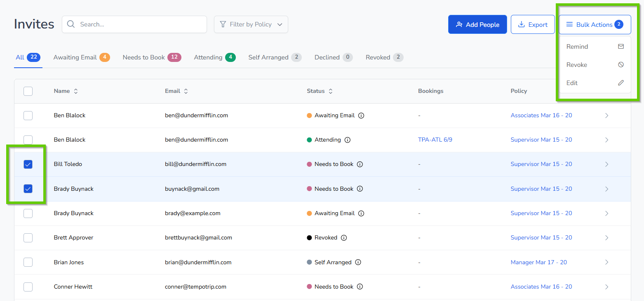Open the Manager Mar 17 - 20 policy link
This screenshot has width=644, height=301.
538,262
